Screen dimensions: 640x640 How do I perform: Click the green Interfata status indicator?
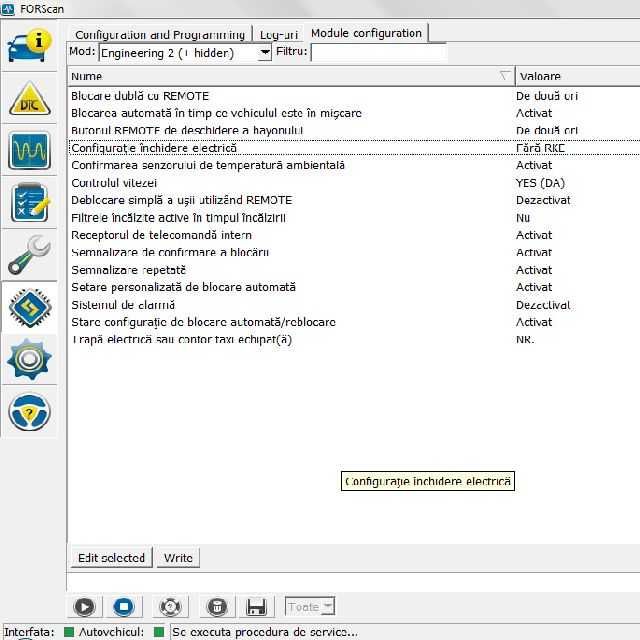(x=69, y=632)
